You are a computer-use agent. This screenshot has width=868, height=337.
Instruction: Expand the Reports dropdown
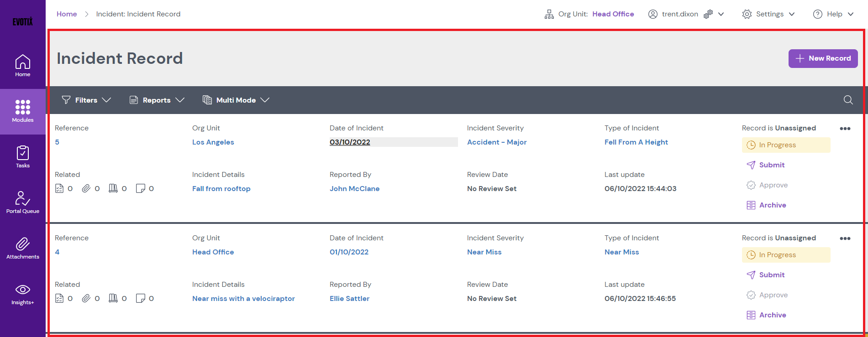157,100
